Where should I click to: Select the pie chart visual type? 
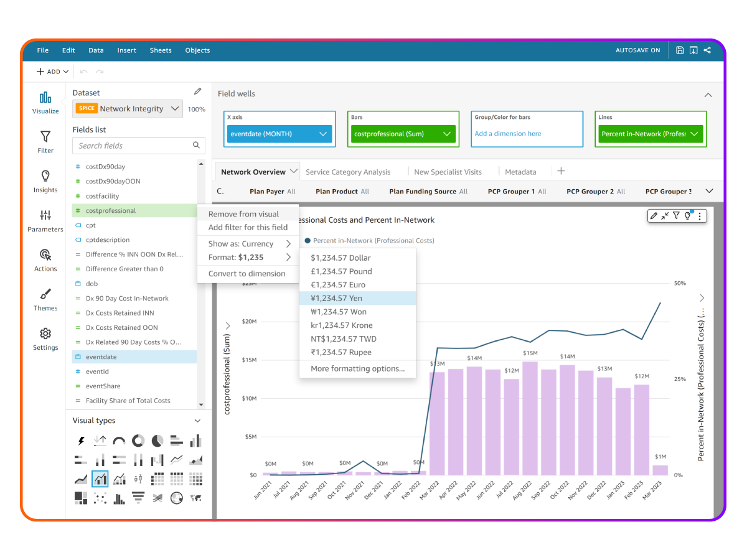coord(157,441)
